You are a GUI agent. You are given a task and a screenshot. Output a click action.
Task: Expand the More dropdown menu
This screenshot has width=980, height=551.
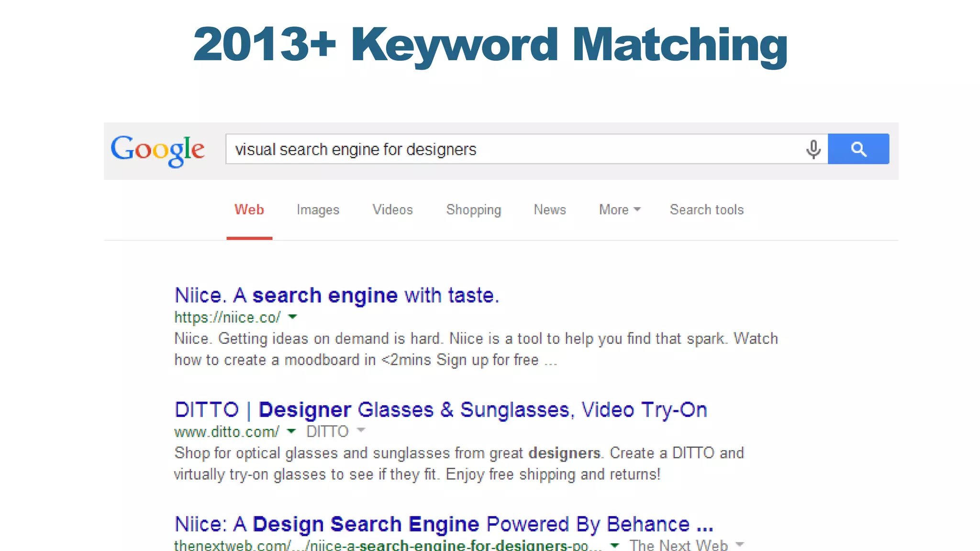click(620, 209)
